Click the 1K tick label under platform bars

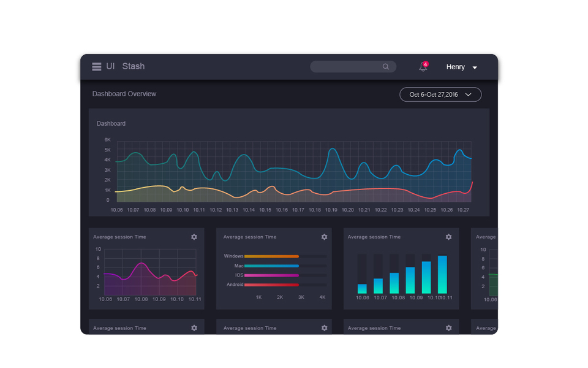(258, 297)
